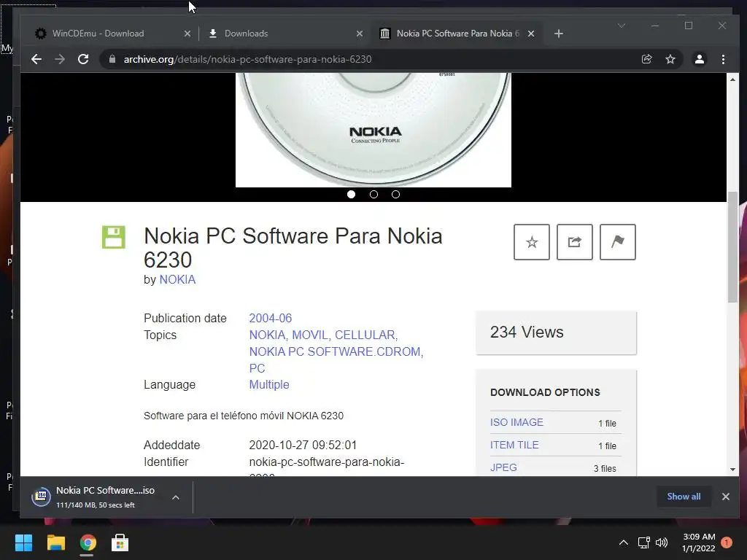Click the DOWNLOAD OPTIONS heading
This screenshot has height=560, width=747.
click(545, 392)
